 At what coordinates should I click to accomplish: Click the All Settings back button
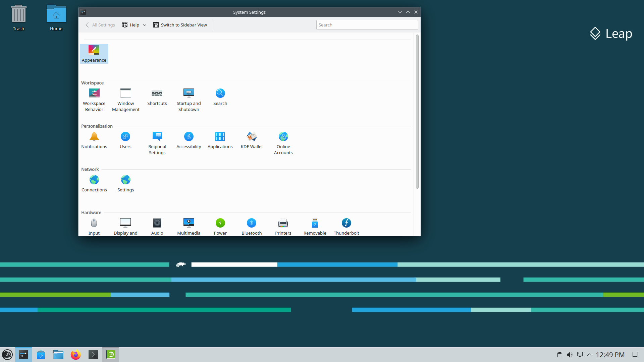tap(100, 25)
